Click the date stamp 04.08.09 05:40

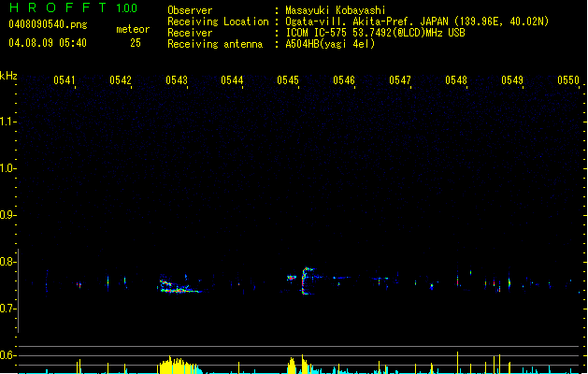tap(48, 43)
